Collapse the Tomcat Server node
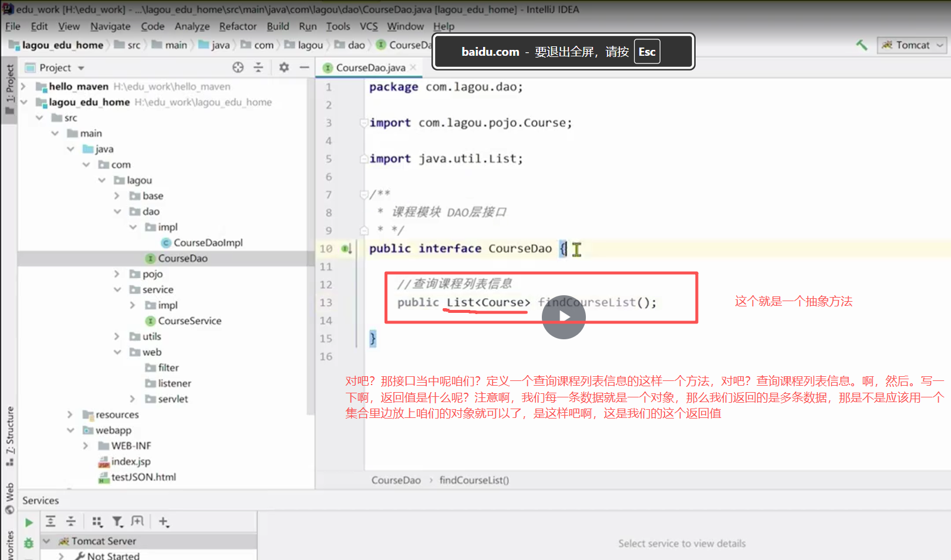Screen dimensions: 951x560 (x=47, y=541)
